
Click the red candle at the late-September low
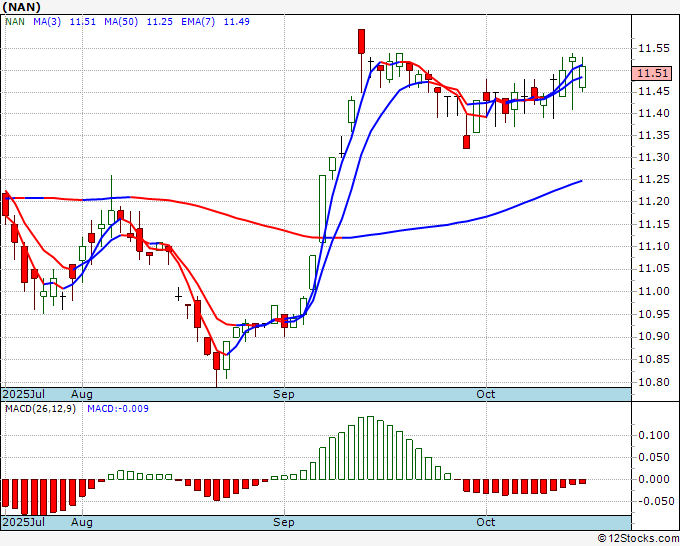click(x=467, y=142)
